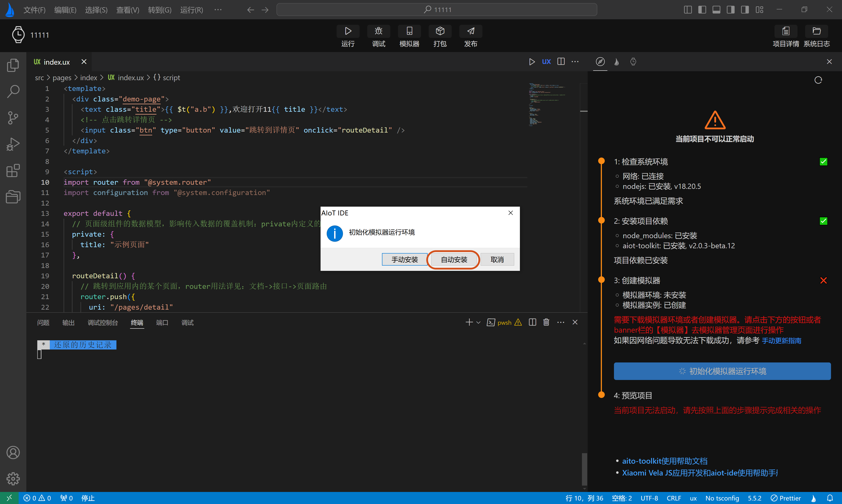Click the 11111 command center search box
Viewport: 842px width, 504px height.
[437, 9]
